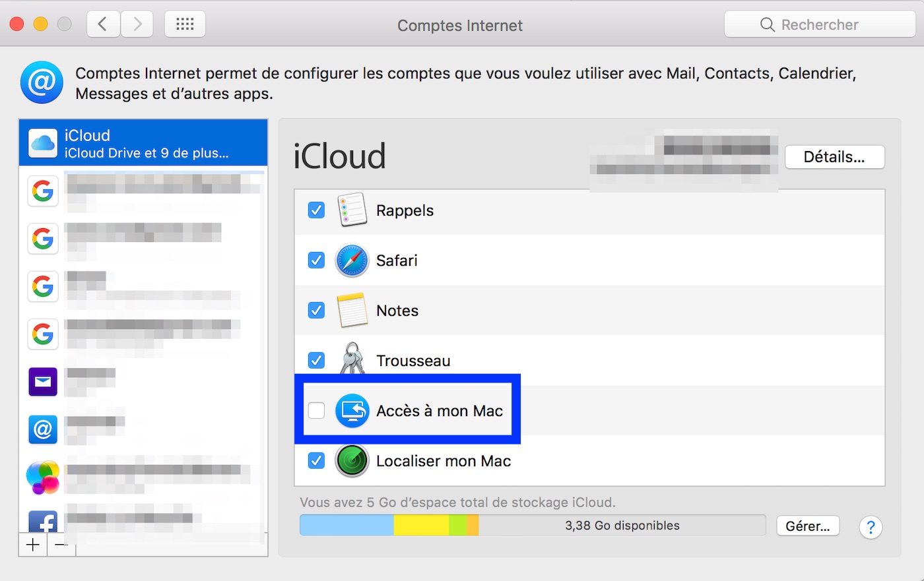
Task: Select the Game Center colorful bubbles account
Action: point(43,477)
